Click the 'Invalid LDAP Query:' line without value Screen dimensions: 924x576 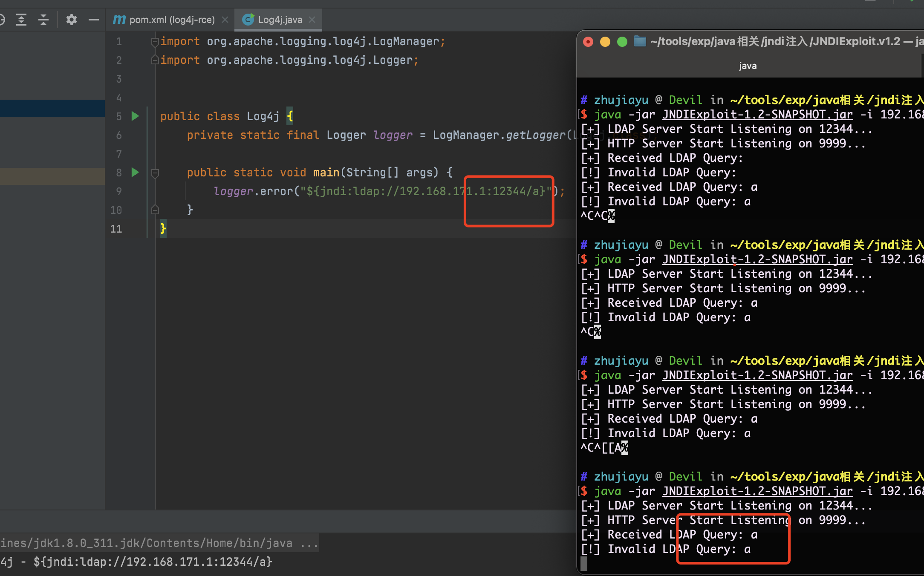658,173
